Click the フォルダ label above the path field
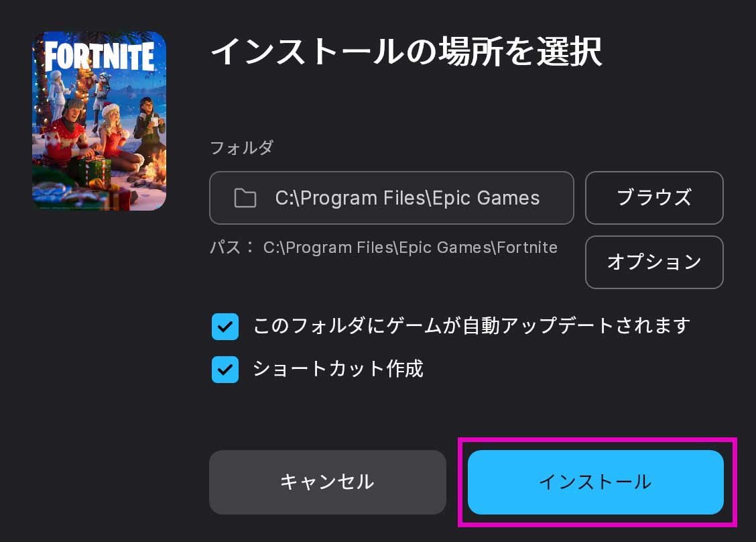 [x=241, y=148]
